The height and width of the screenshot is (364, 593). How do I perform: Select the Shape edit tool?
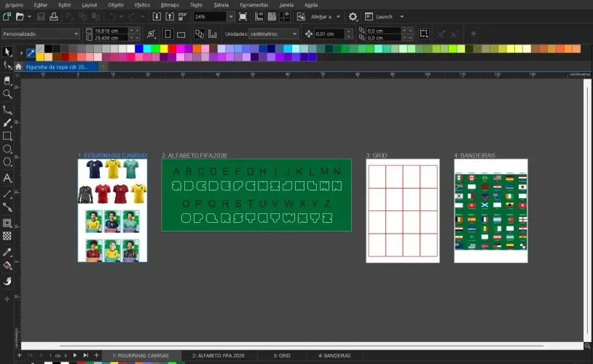pos(7,66)
